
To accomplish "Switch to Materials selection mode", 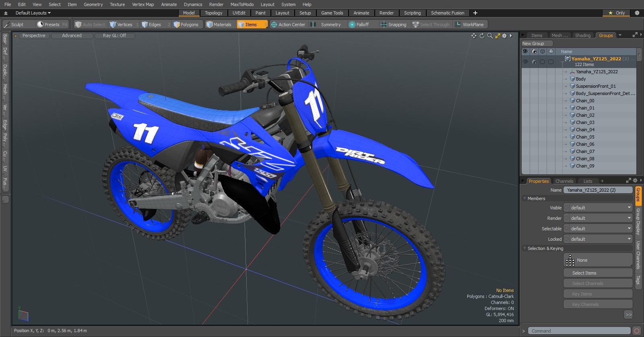I will tap(219, 25).
